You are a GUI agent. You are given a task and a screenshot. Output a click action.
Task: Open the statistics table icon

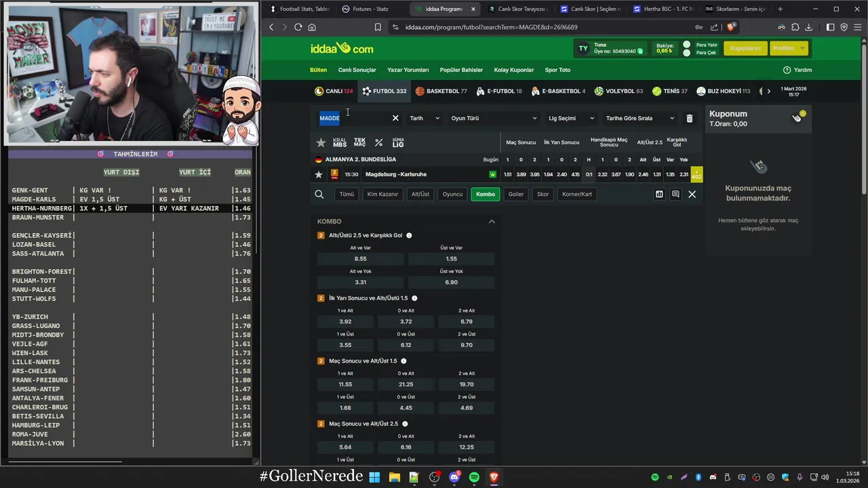tap(659, 194)
